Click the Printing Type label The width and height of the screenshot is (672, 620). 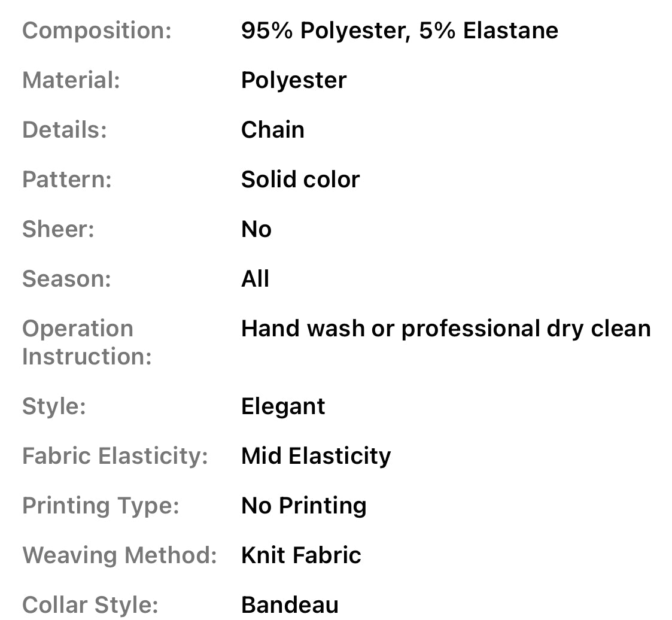(101, 506)
